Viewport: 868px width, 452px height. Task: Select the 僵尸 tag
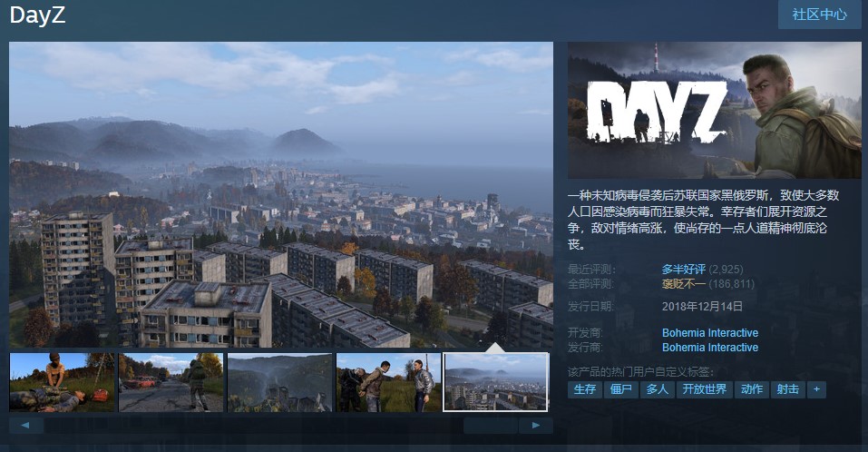(x=621, y=389)
